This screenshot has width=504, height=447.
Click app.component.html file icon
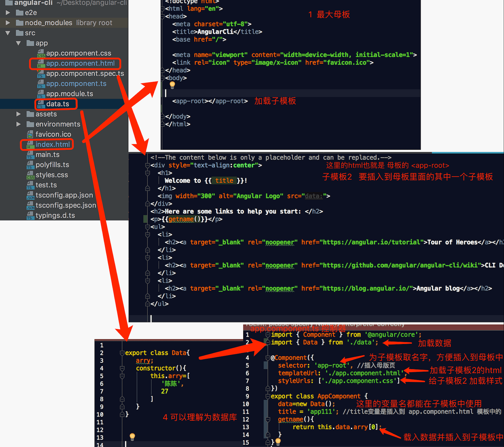click(41, 63)
